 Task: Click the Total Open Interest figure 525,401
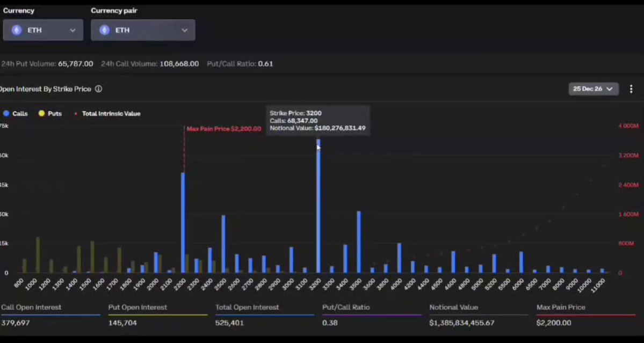229,323
